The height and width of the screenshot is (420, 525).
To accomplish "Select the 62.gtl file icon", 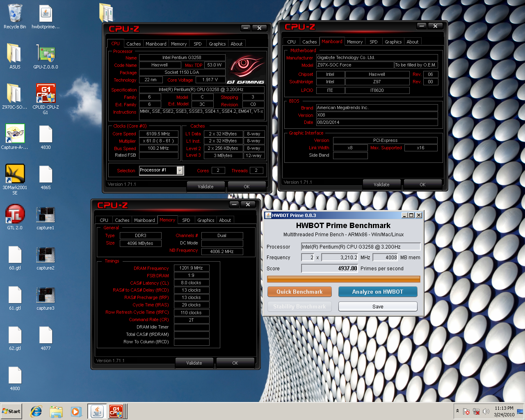I will tap(15, 338).
